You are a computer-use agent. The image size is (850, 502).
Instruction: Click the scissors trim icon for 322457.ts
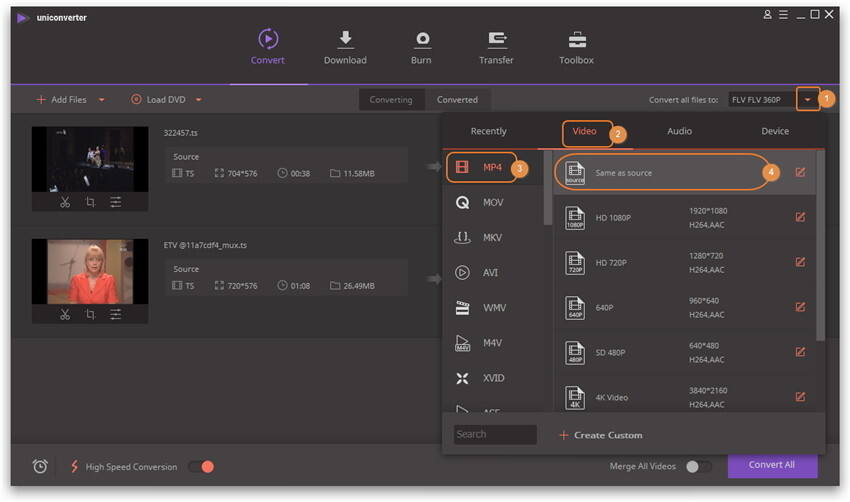click(x=65, y=202)
